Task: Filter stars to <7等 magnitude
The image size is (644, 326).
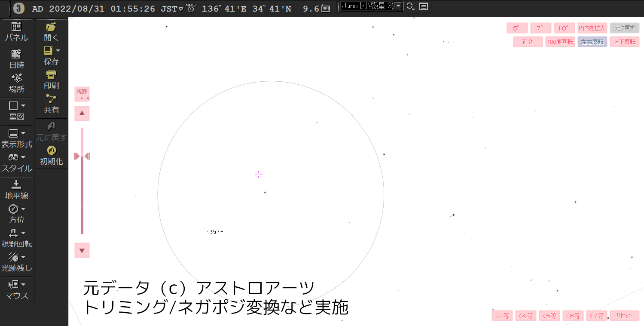Action: click(x=597, y=316)
